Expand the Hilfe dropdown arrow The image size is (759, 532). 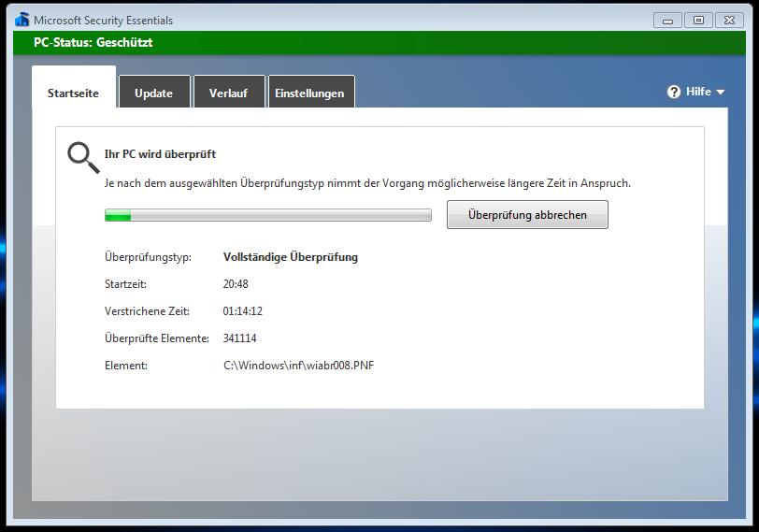pyautogui.click(x=721, y=92)
